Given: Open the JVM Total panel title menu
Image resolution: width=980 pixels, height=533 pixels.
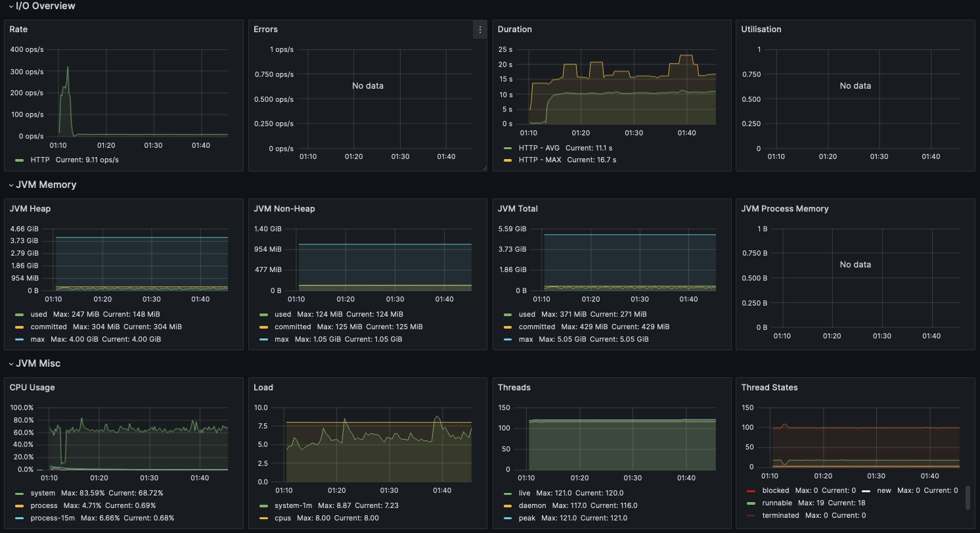Looking at the screenshot, I should [x=518, y=209].
